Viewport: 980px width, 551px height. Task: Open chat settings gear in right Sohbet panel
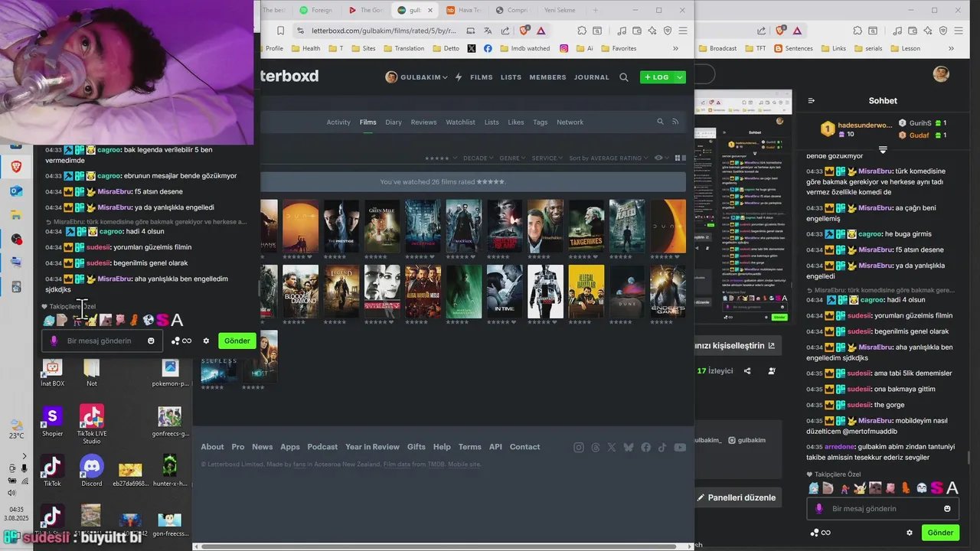click(x=910, y=533)
